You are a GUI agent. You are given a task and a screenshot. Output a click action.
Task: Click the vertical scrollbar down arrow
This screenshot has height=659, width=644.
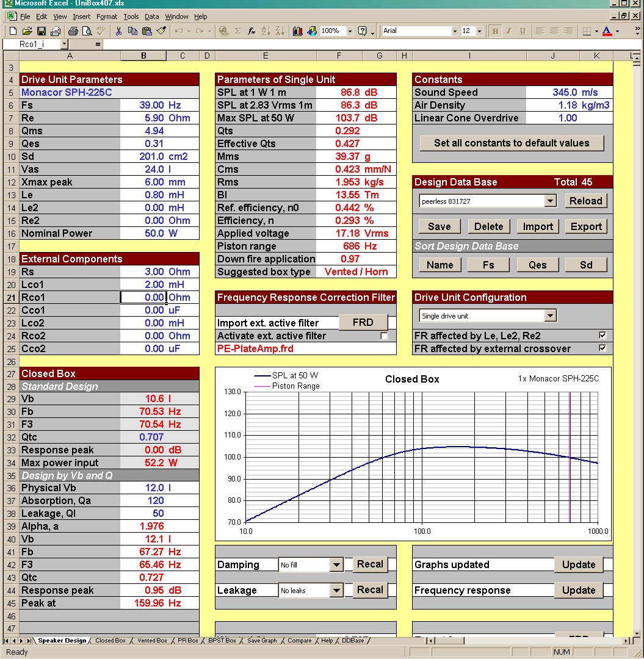click(637, 633)
